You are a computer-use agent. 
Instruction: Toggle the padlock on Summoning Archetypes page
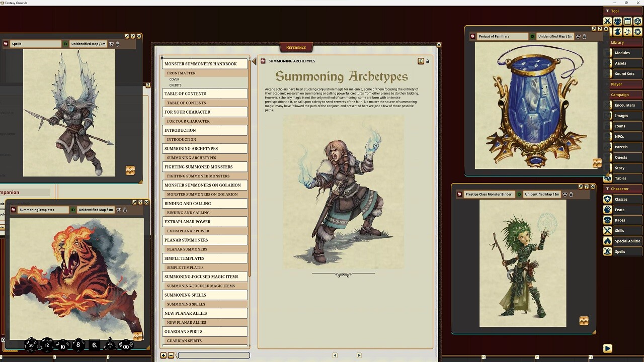[x=427, y=61]
